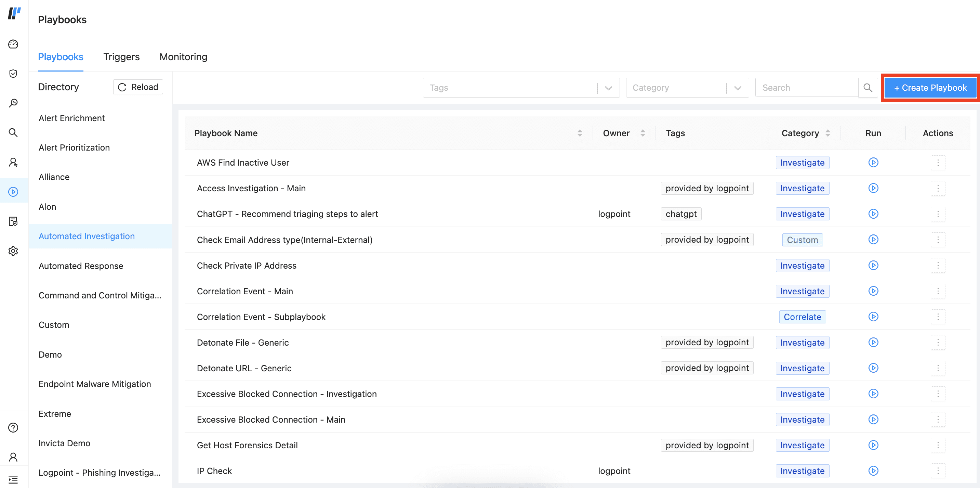Switch to the Monitoring tab
Screen dimensions: 980x488
(183, 57)
